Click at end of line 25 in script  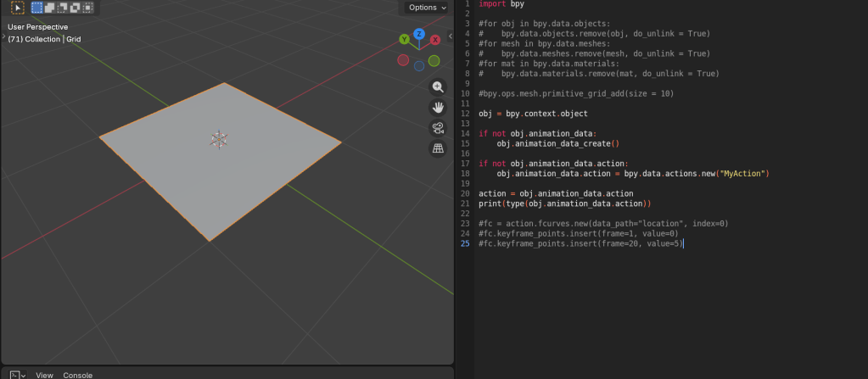click(683, 244)
